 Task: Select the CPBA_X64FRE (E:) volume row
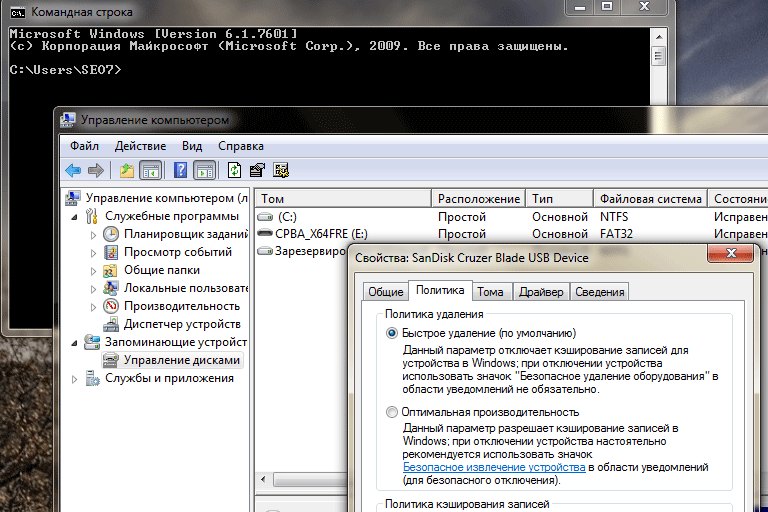pyautogui.click(x=313, y=234)
